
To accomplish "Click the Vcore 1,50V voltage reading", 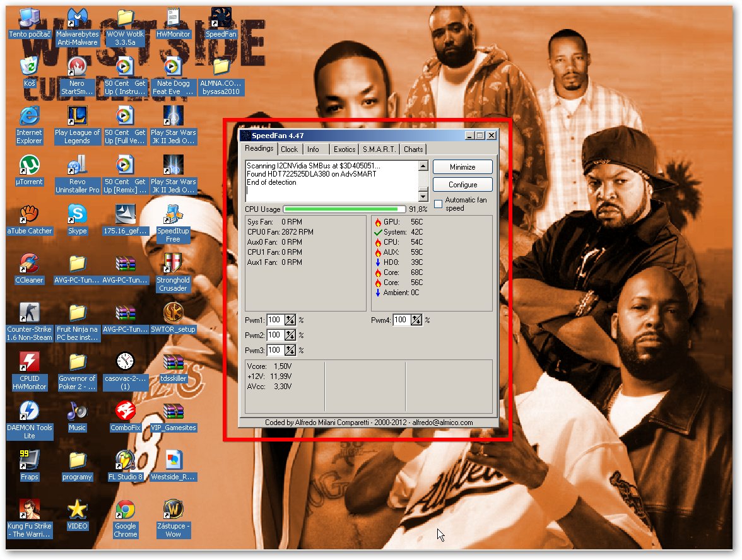I will (x=269, y=366).
